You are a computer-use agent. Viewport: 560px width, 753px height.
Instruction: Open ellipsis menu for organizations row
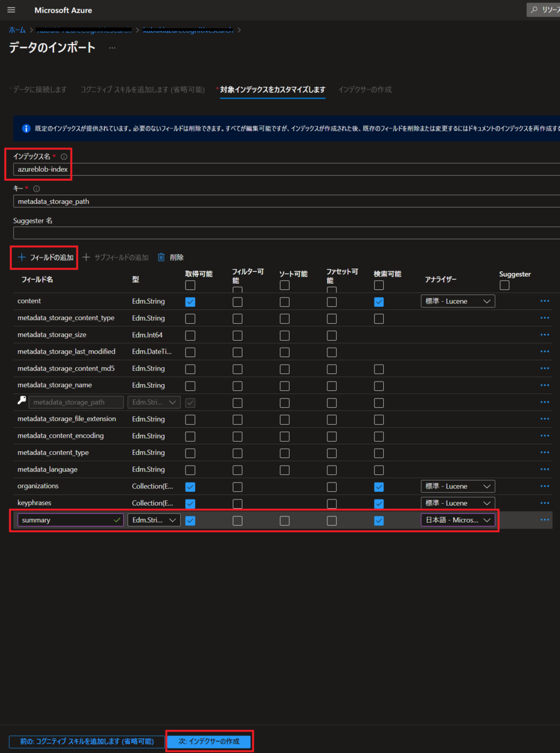point(544,486)
